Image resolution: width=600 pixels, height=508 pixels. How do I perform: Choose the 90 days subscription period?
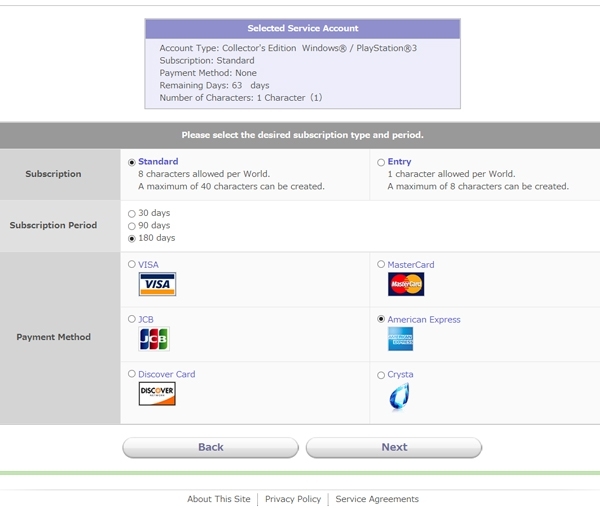click(132, 226)
